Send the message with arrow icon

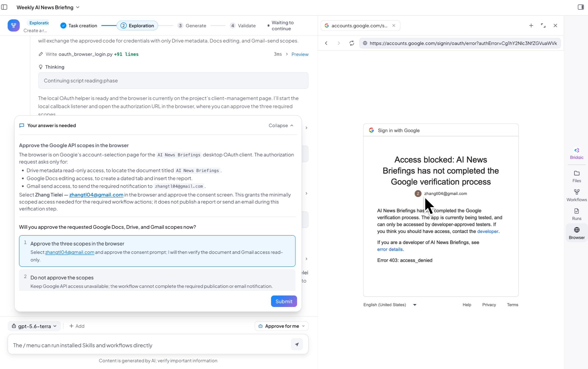point(297,344)
